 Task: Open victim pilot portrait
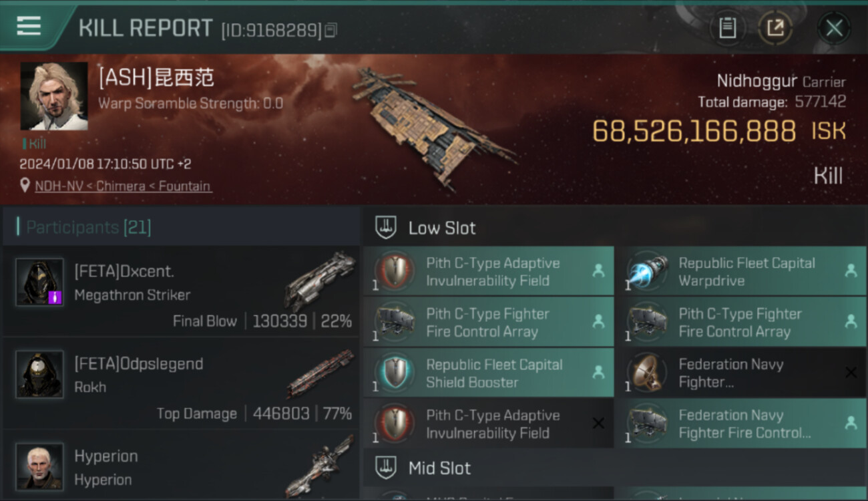54,96
